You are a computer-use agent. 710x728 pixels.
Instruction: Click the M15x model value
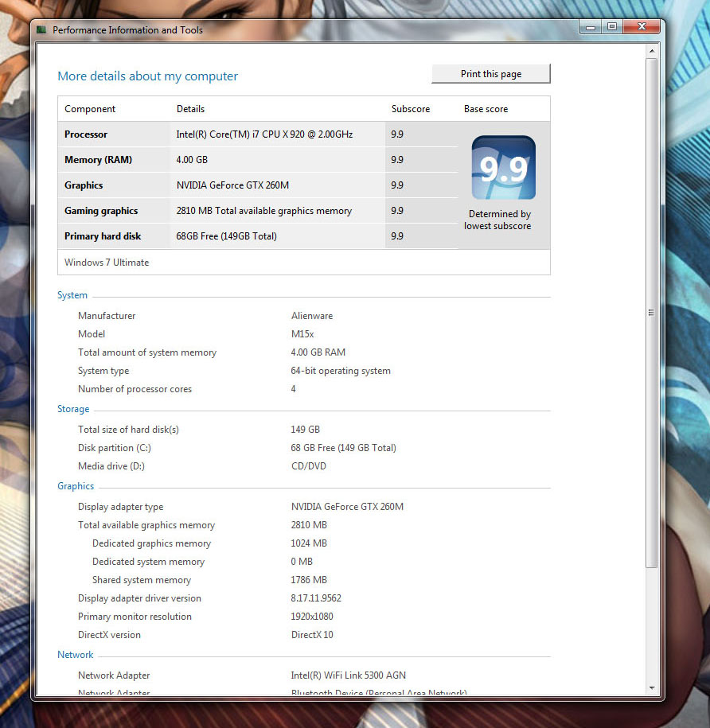[302, 334]
